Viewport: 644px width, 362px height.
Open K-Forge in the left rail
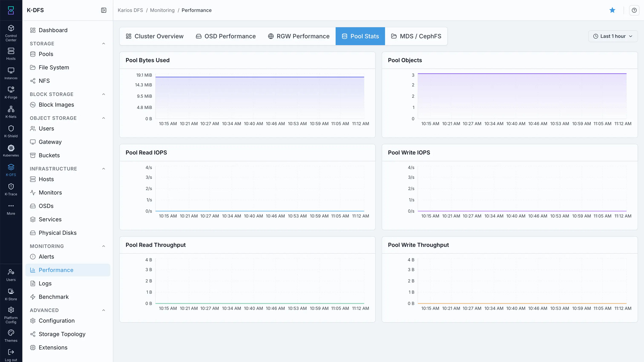click(x=11, y=93)
